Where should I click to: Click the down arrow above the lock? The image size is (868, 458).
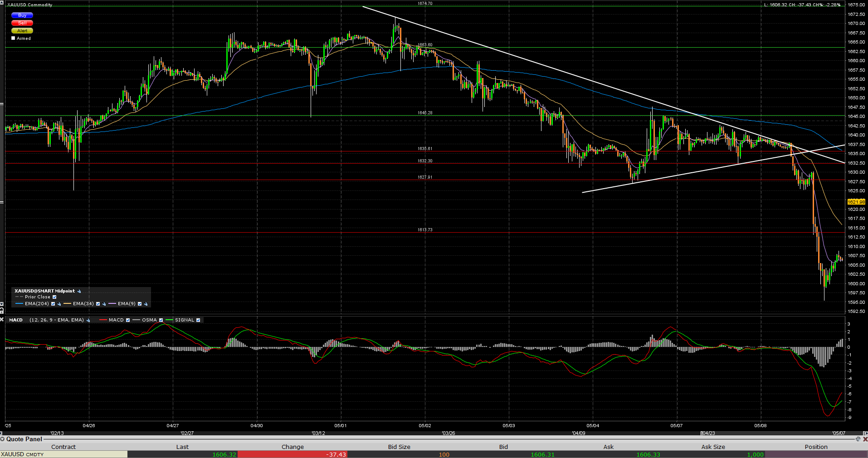[x=2, y=304]
